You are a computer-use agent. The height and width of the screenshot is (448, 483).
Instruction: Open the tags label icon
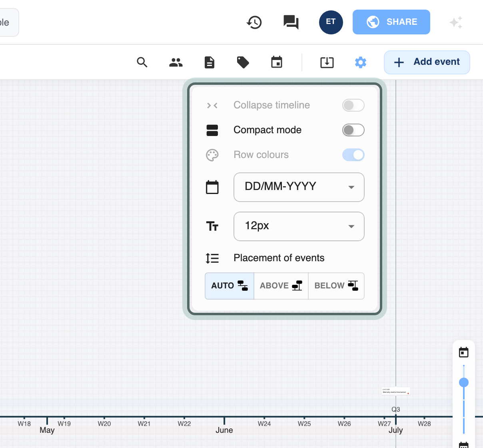tap(243, 62)
